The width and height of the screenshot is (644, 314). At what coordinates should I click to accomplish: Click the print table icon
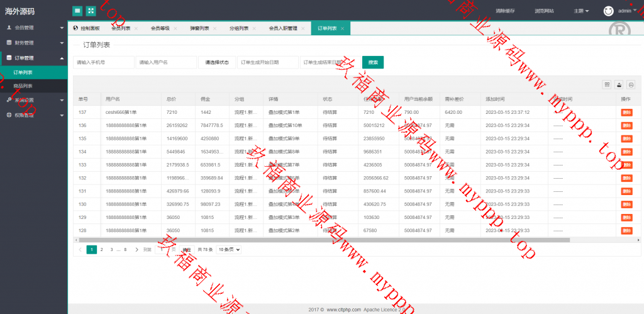click(x=631, y=84)
